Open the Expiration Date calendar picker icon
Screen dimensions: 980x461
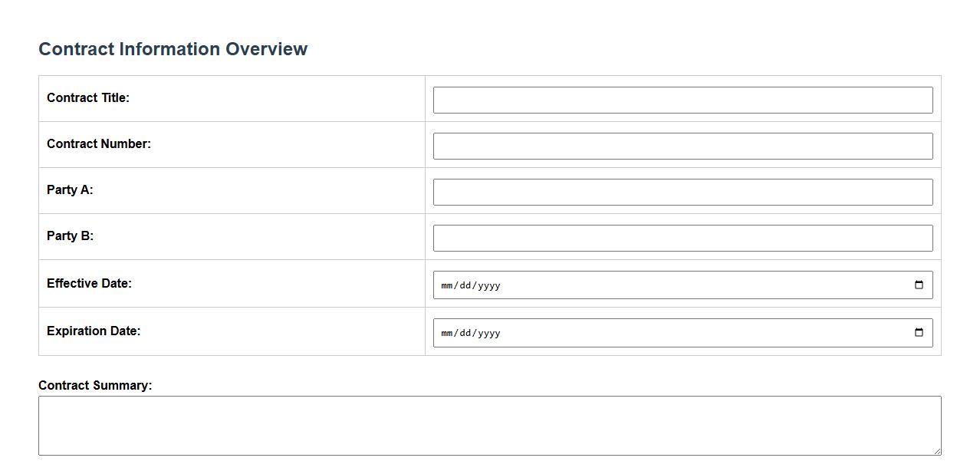919,333
